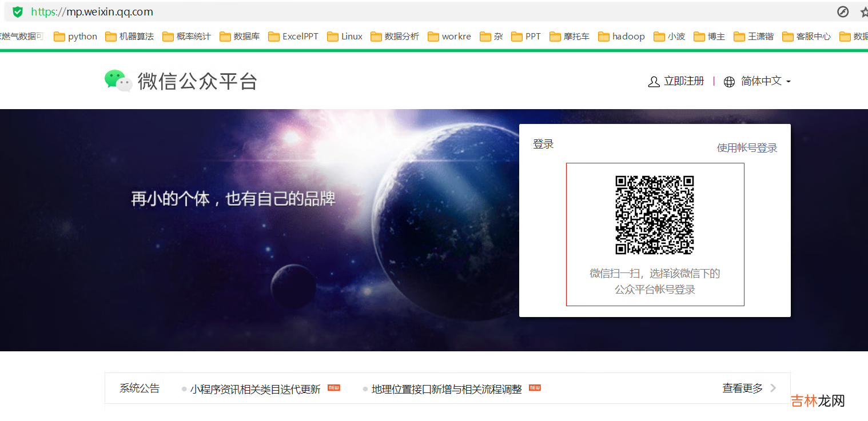Click the 微信扫一扫 instruction text
The height and width of the screenshot is (421, 868).
pos(655,282)
